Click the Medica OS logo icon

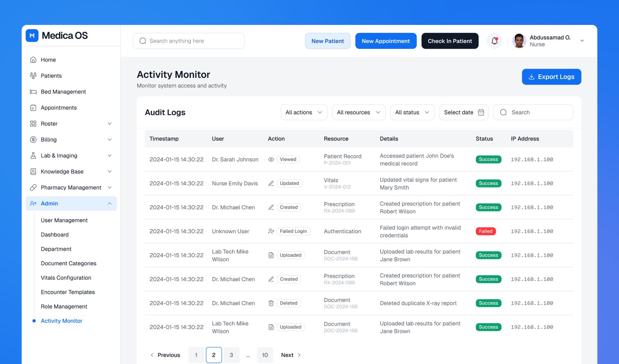point(32,35)
